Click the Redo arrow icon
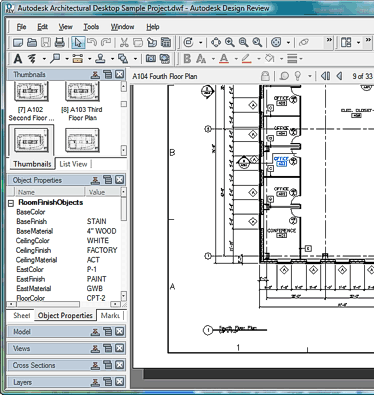This screenshot has height=395, width=374. pyautogui.click(x=106, y=42)
